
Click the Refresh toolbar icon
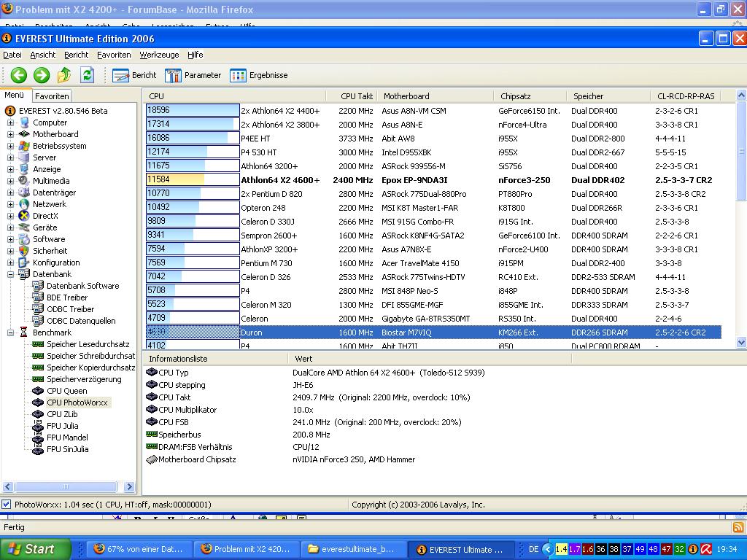point(87,75)
